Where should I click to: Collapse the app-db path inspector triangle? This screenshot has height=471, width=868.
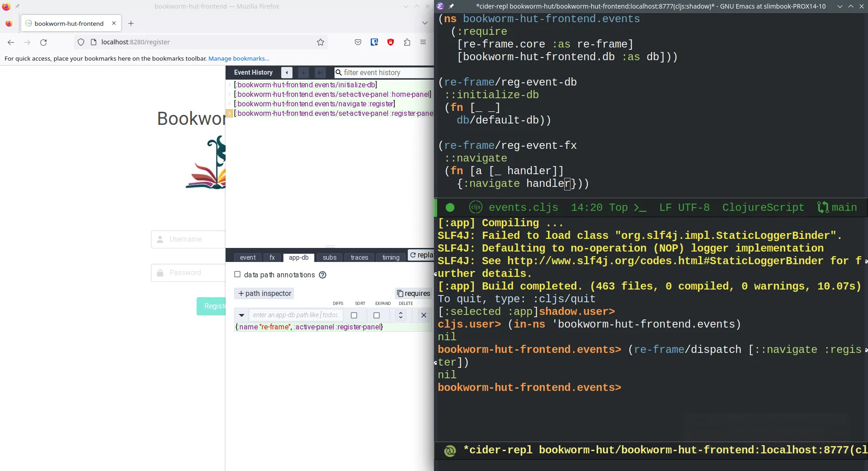pyautogui.click(x=241, y=315)
